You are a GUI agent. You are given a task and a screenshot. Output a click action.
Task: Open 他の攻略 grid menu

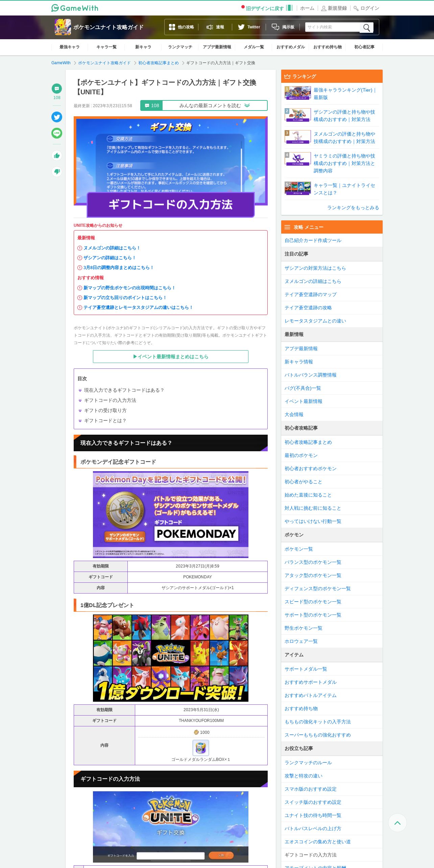coord(182,27)
